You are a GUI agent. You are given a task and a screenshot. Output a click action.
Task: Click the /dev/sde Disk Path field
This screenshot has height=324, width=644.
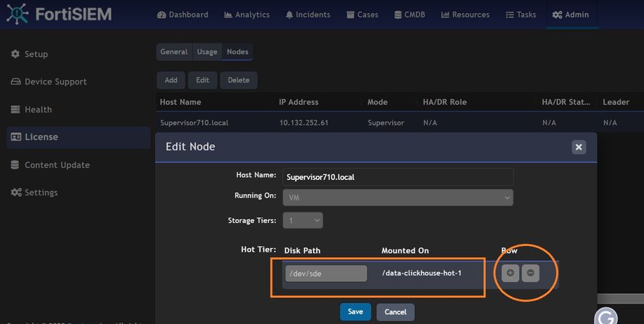pos(326,273)
